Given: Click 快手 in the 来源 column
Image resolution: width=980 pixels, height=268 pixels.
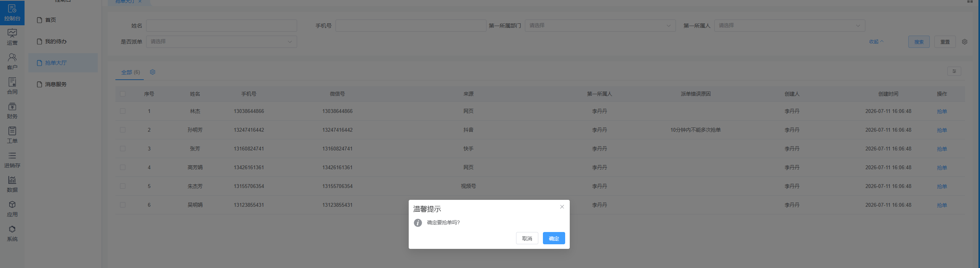Looking at the screenshot, I should [x=468, y=149].
